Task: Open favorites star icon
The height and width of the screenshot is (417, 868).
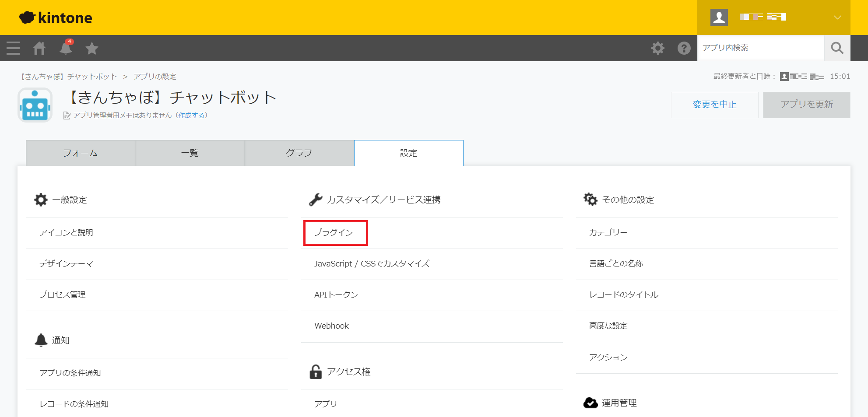Action: pos(92,48)
